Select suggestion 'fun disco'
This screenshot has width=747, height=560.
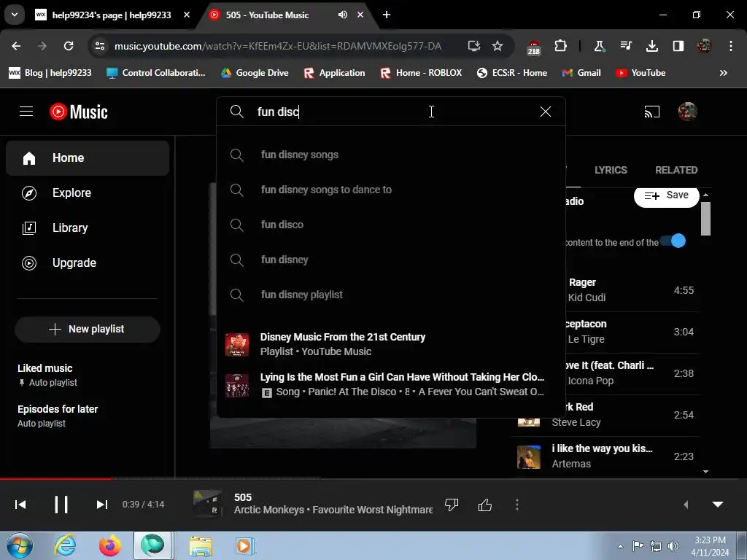point(391,225)
